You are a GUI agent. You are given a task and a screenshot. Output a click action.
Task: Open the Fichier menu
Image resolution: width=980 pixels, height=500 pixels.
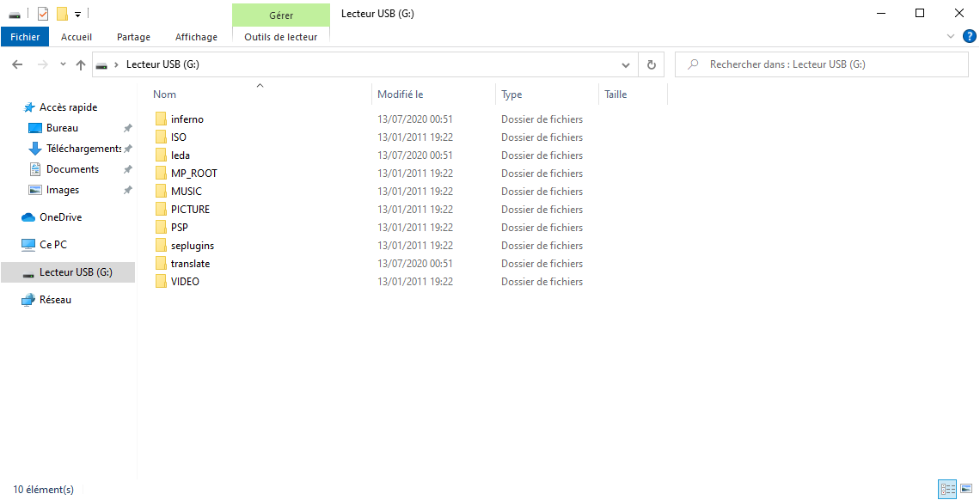pyautogui.click(x=25, y=37)
